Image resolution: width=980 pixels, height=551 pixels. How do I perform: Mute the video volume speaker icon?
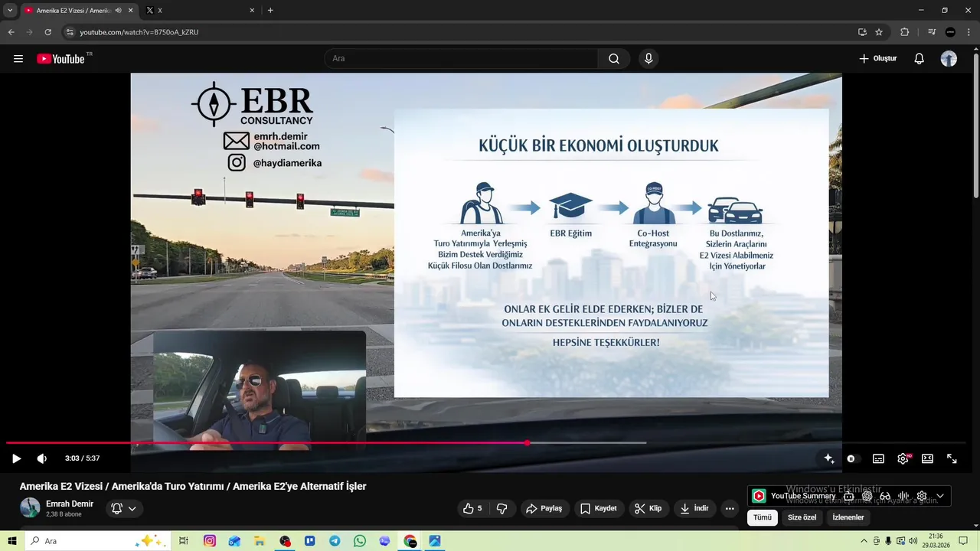(41, 458)
